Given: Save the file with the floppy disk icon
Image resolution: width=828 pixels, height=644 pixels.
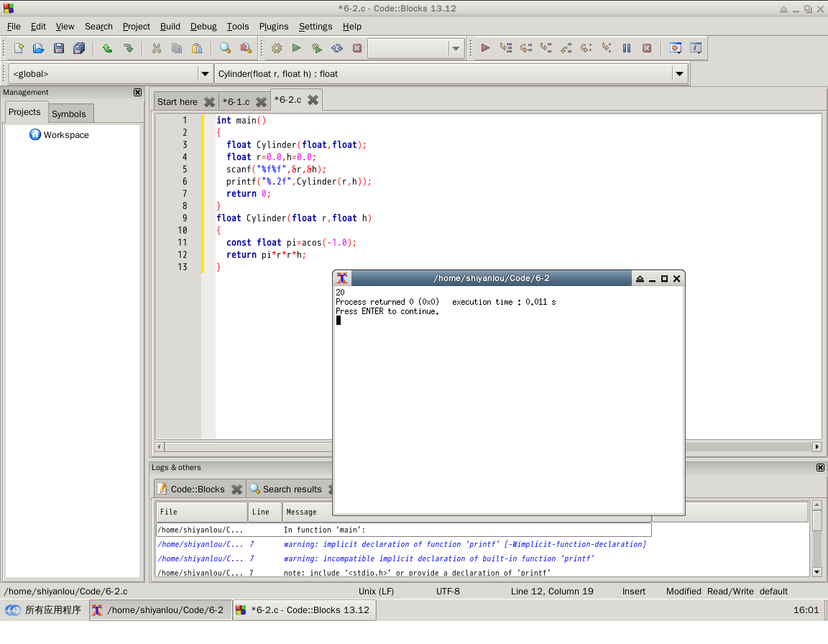Looking at the screenshot, I should tap(59, 48).
